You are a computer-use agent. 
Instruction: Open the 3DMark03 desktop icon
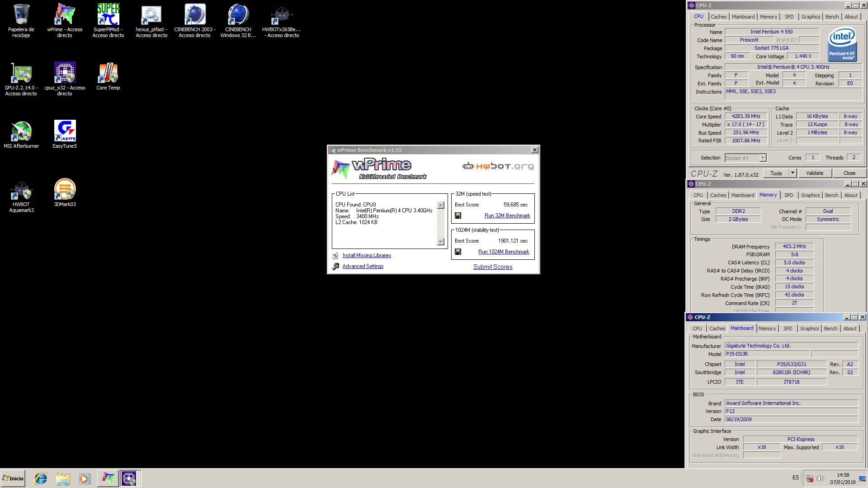(65, 193)
